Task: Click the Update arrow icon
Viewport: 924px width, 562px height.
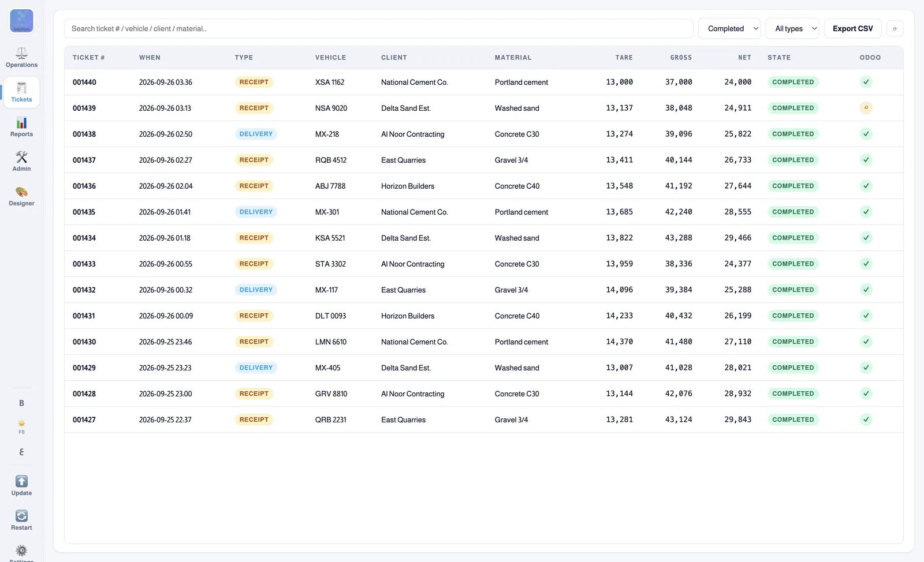Action: pyautogui.click(x=21, y=481)
